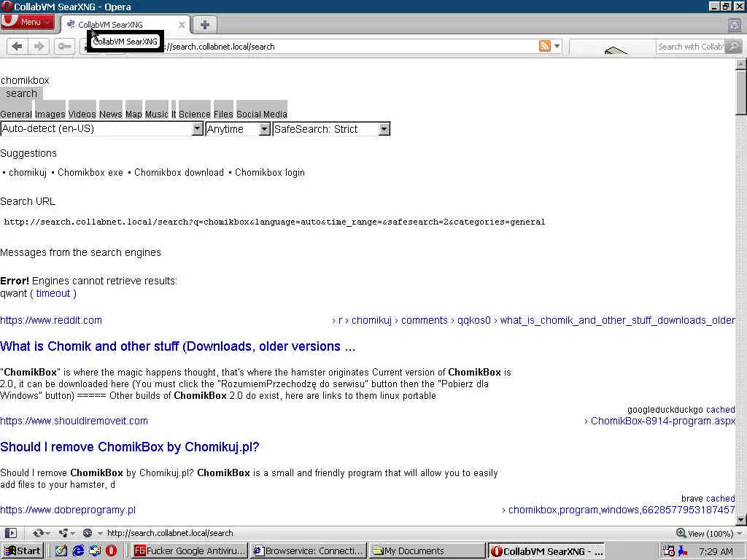Go back with the Back arrow button

point(18,46)
